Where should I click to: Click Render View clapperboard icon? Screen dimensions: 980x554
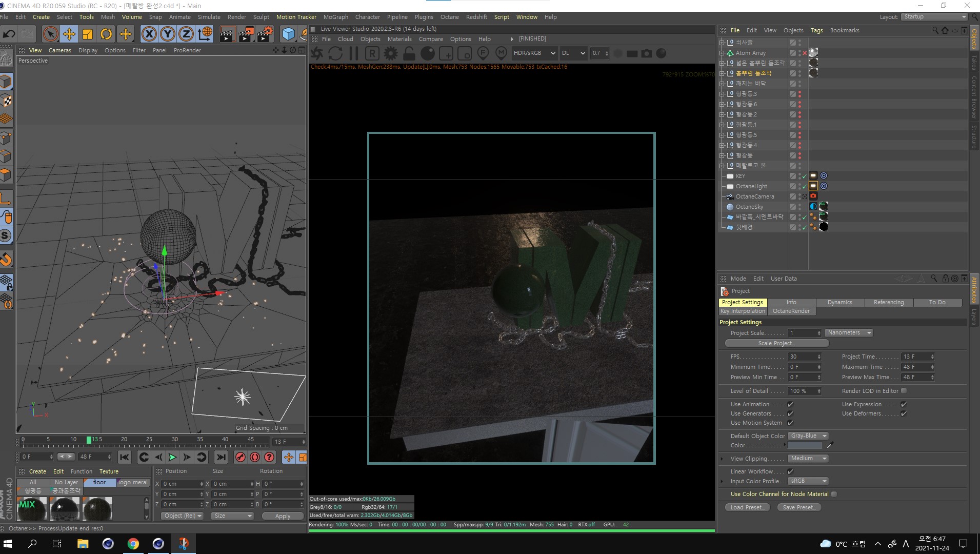click(x=227, y=34)
